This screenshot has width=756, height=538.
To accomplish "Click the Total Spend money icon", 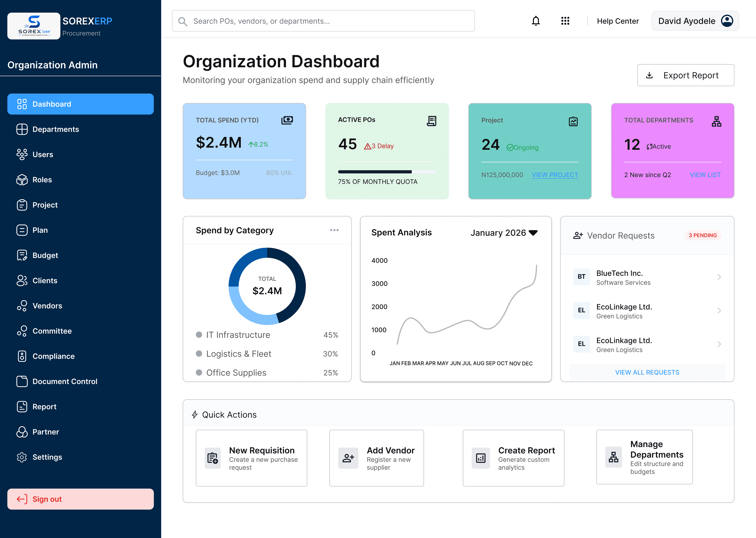I will [287, 120].
